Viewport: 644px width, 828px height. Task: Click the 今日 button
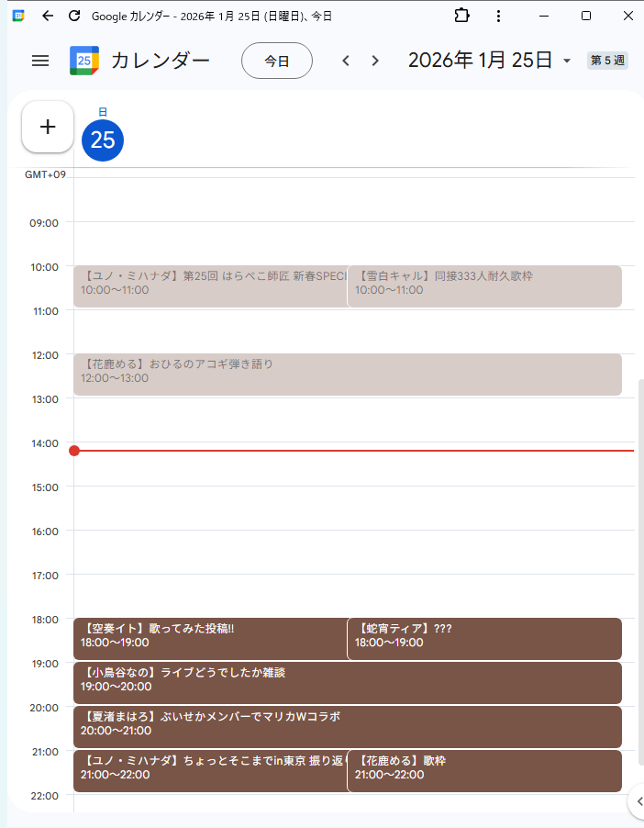[x=277, y=61]
